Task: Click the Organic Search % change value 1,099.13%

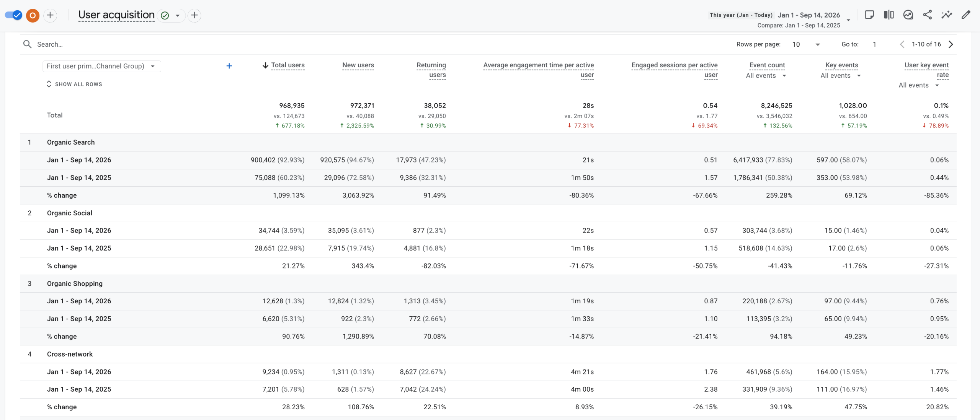Action: tap(289, 195)
